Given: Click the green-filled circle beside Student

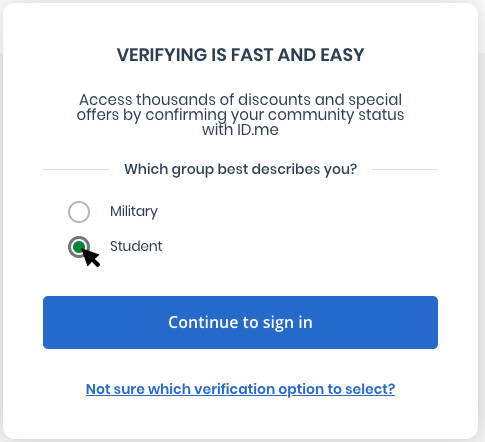Looking at the screenshot, I should click(79, 247).
